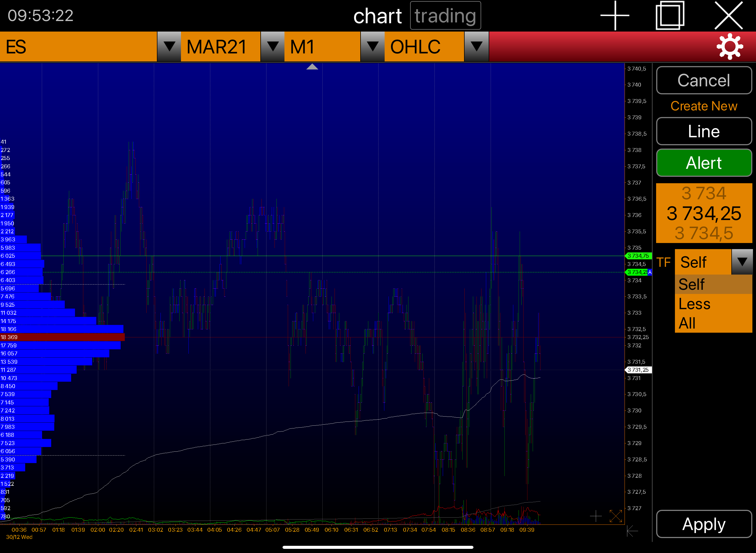756x553 pixels.
Task: Click the plus icon to add a new chart
Action: point(615,15)
